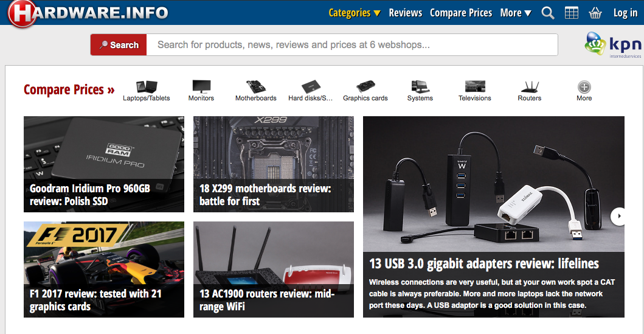Expand the More dropdown in header
The width and height of the screenshot is (644, 334).
pos(516,13)
